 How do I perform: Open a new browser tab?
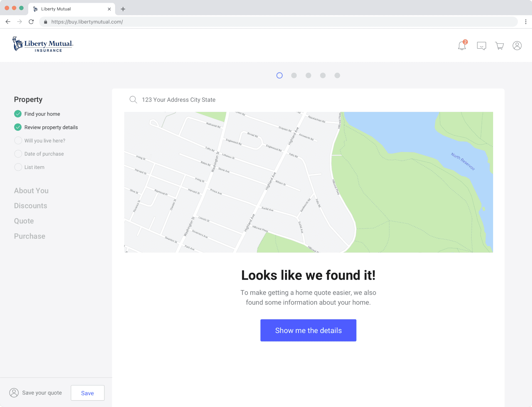pos(123,9)
